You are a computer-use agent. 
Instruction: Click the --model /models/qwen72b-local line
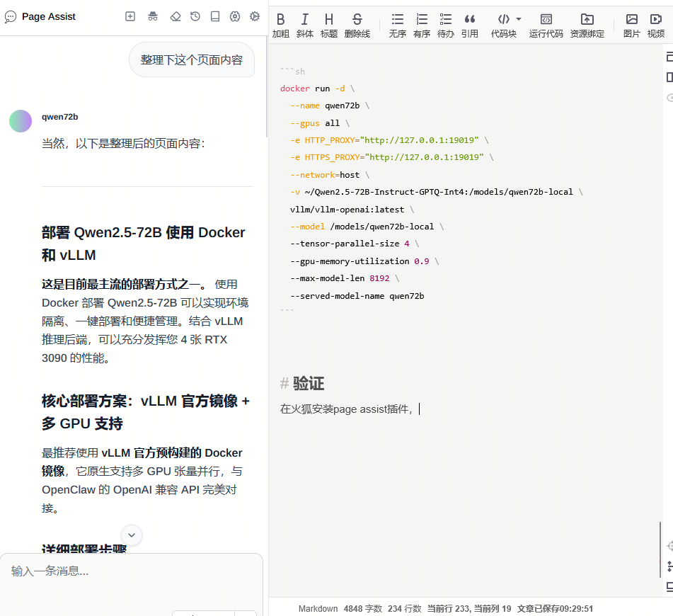click(367, 227)
